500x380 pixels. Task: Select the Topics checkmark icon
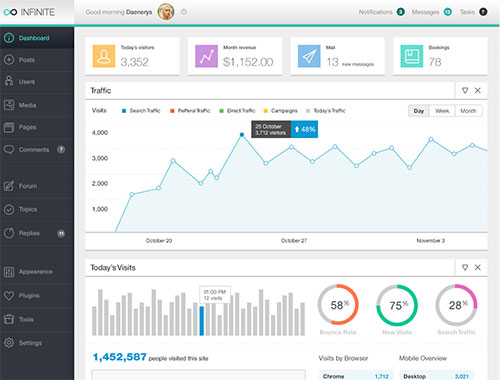tap(9, 209)
